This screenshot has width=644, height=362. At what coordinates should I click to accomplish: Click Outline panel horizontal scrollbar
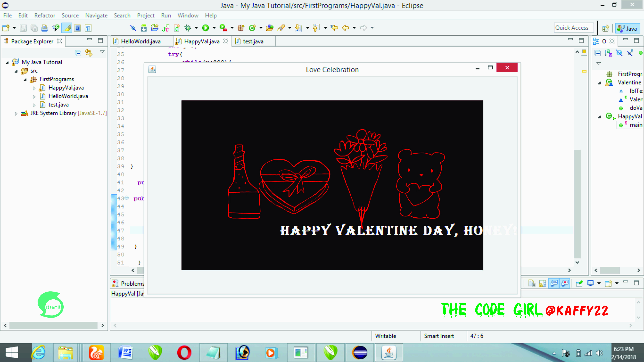[x=610, y=270]
